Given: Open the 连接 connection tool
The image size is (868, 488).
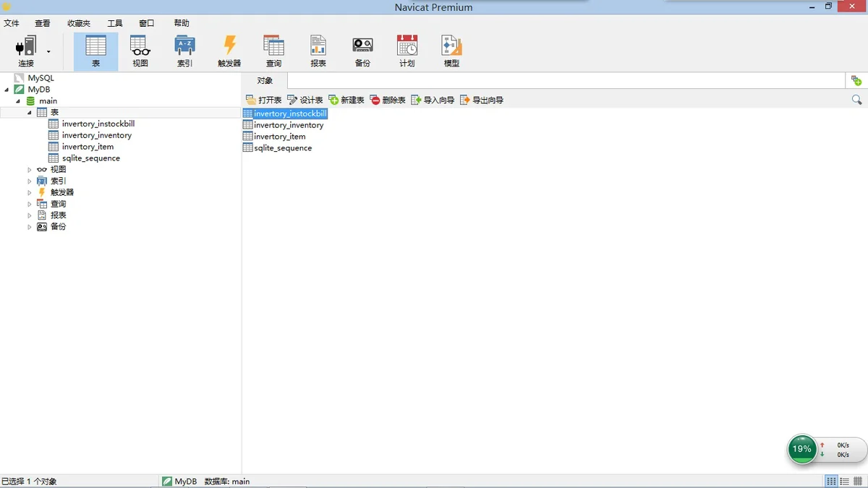Looking at the screenshot, I should point(26,51).
